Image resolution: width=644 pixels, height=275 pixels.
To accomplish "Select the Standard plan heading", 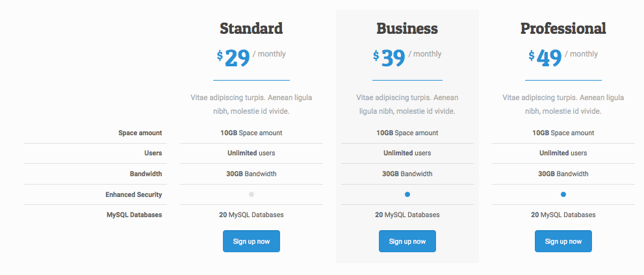I will 251,29.
